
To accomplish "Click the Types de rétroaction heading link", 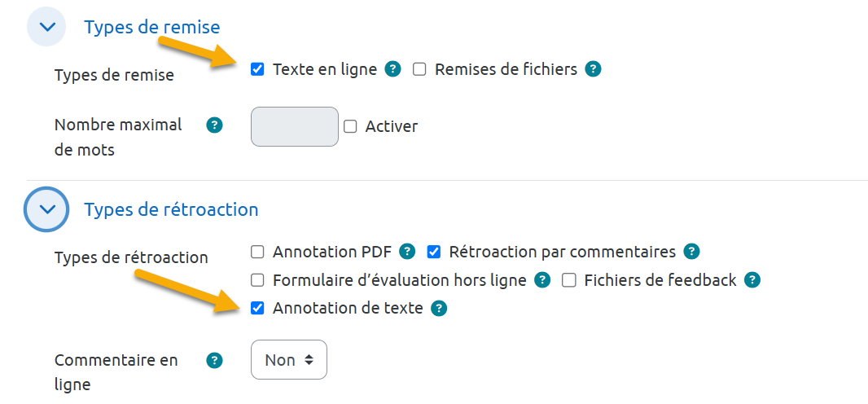I will click(171, 209).
